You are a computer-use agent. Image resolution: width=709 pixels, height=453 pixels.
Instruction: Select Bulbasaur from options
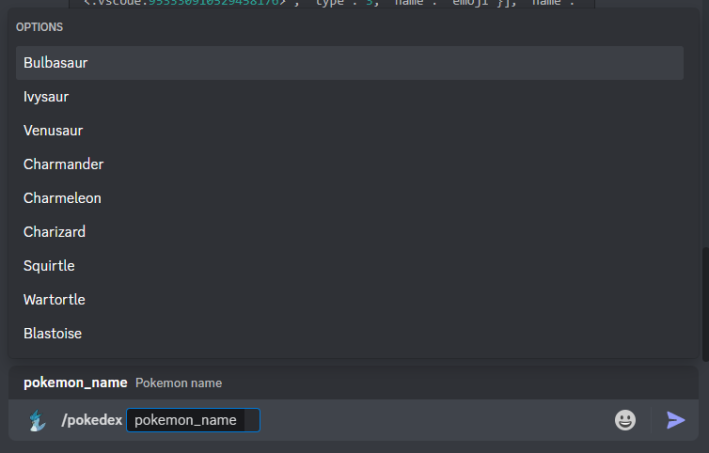click(350, 63)
